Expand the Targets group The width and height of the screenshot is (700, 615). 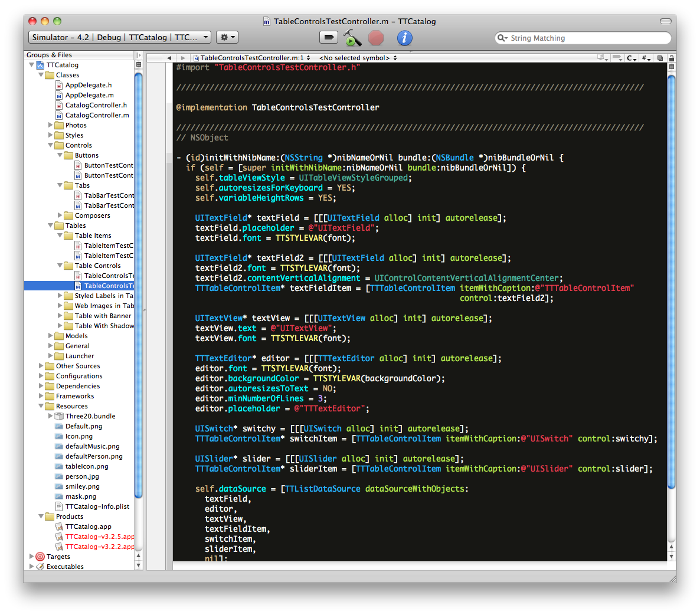tap(32, 557)
